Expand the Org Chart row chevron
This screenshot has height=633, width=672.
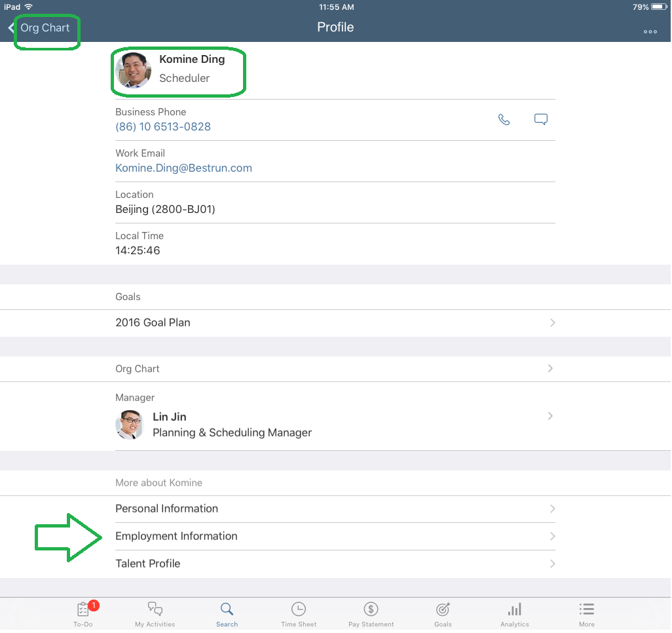[x=550, y=368]
